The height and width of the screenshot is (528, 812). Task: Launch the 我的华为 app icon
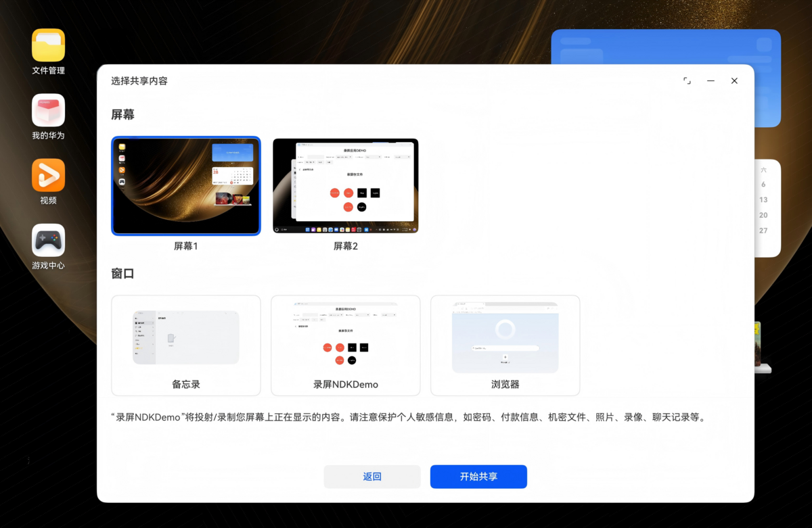click(x=48, y=110)
